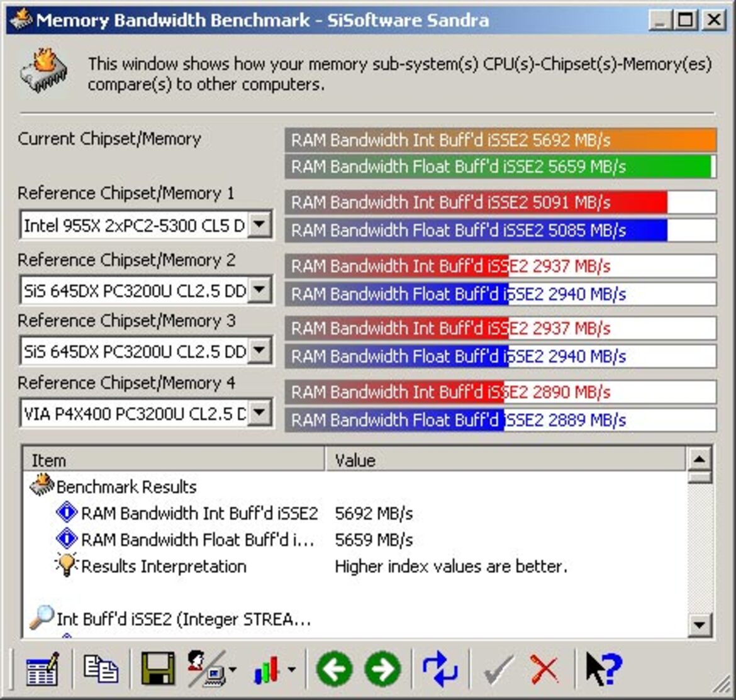Click the Sandra icon in the title bar
The image size is (736, 700).
click(x=21, y=19)
